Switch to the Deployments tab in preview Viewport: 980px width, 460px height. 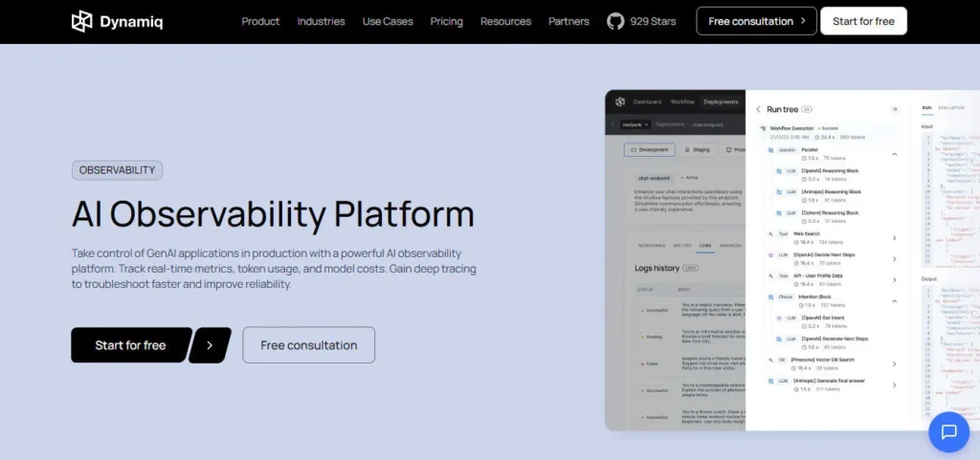[721, 101]
